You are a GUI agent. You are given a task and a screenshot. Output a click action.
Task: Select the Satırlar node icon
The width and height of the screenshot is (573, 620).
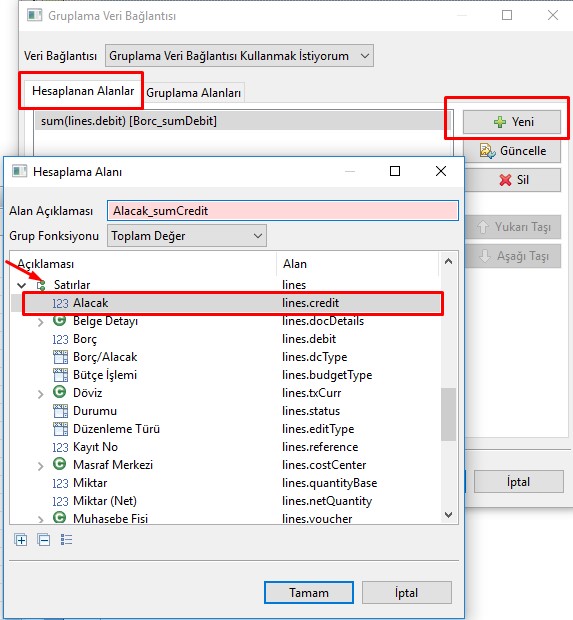tap(41, 285)
